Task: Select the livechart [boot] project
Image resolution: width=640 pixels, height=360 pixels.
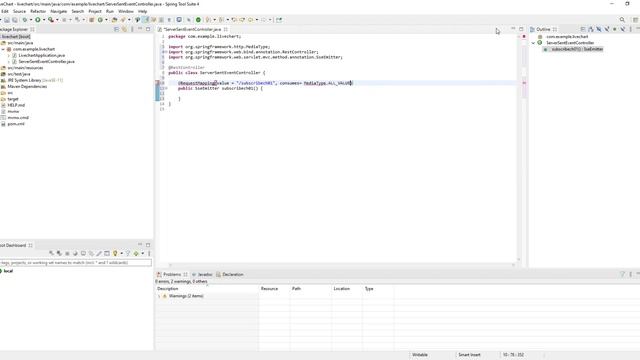Action: click(16, 36)
